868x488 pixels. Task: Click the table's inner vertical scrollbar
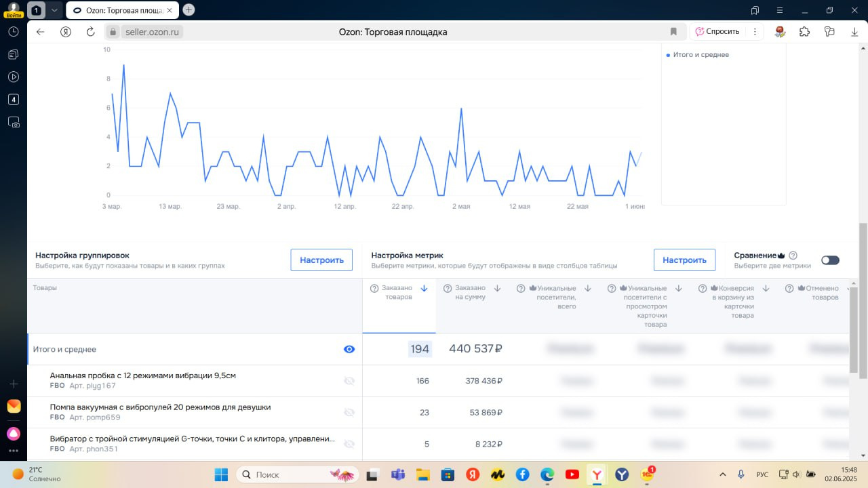pyautogui.click(x=853, y=329)
